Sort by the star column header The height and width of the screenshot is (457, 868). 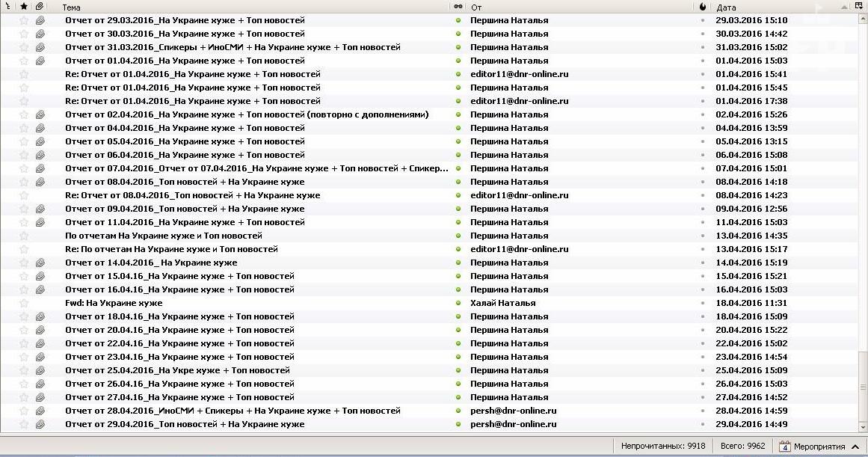pos(24,7)
